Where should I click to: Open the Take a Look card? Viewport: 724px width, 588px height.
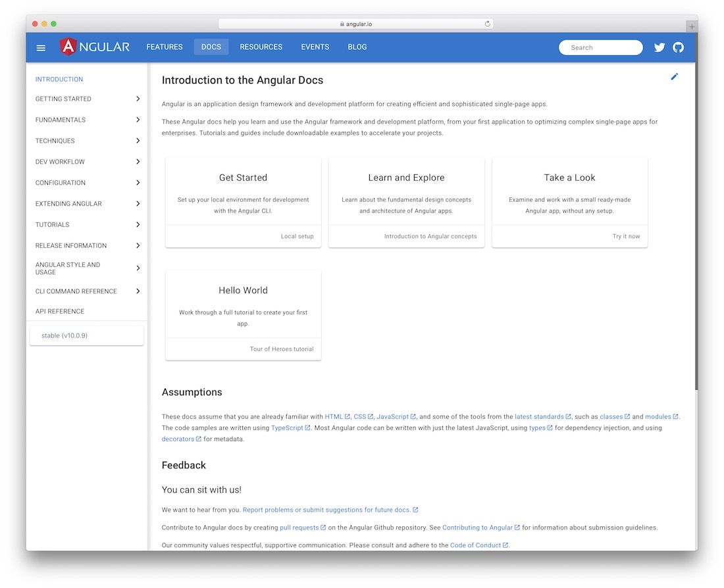570,202
